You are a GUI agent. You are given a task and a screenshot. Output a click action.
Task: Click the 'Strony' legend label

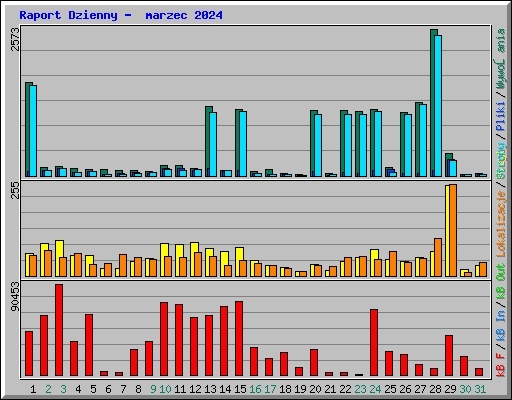pyautogui.click(x=501, y=161)
